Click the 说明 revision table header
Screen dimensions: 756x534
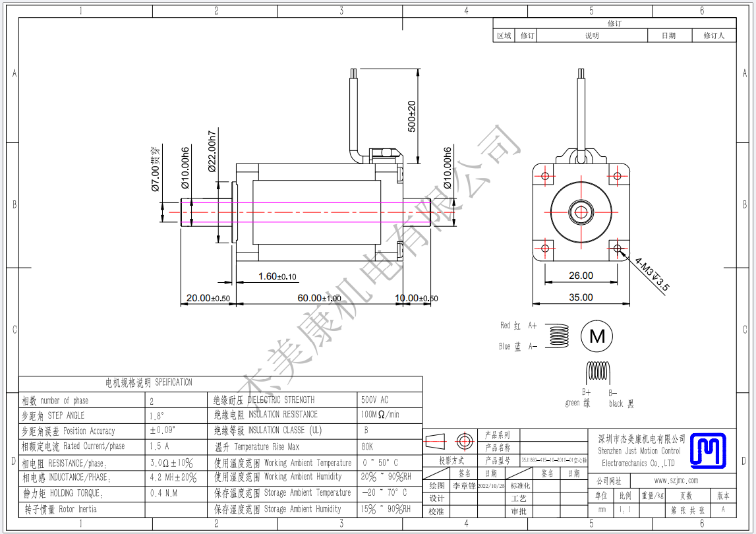pos(592,36)
